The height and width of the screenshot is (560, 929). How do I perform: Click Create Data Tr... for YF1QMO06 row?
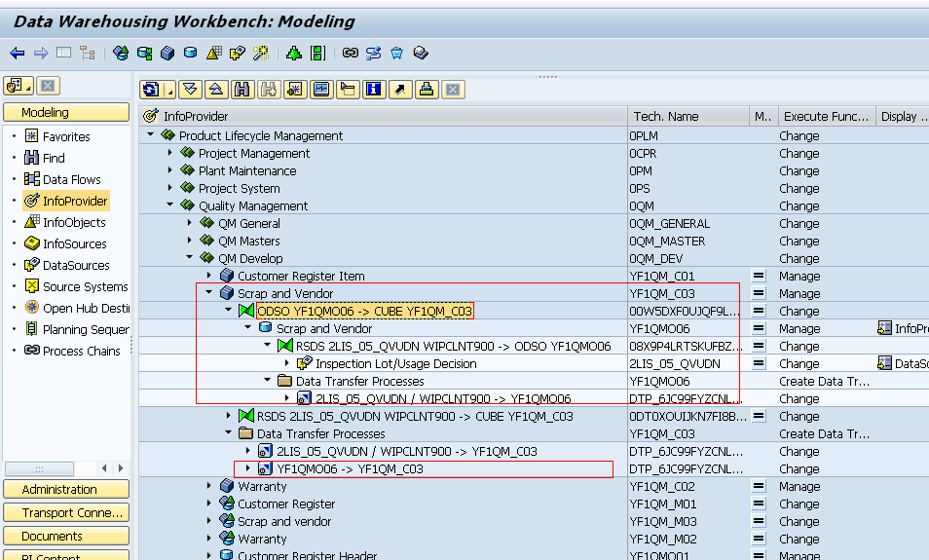pyautogui.click(x=824, y=381)
